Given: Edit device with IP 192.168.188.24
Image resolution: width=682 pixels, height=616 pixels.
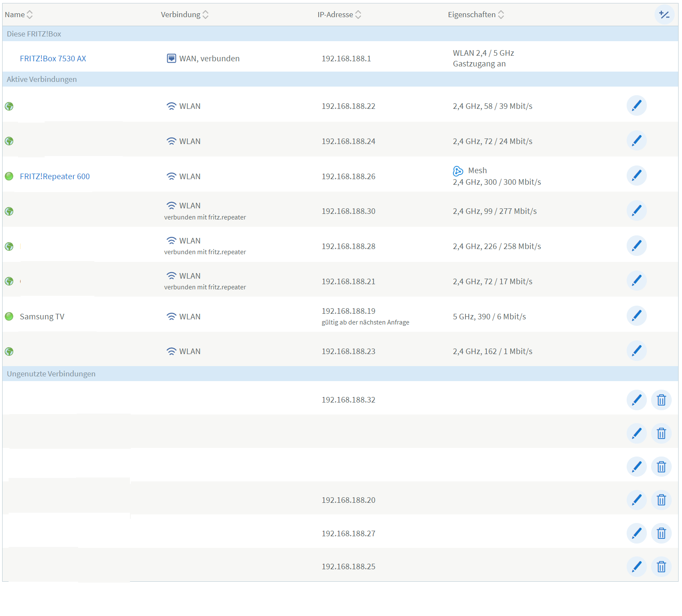Looking at the screenshot, I should (x=637, y=141).
